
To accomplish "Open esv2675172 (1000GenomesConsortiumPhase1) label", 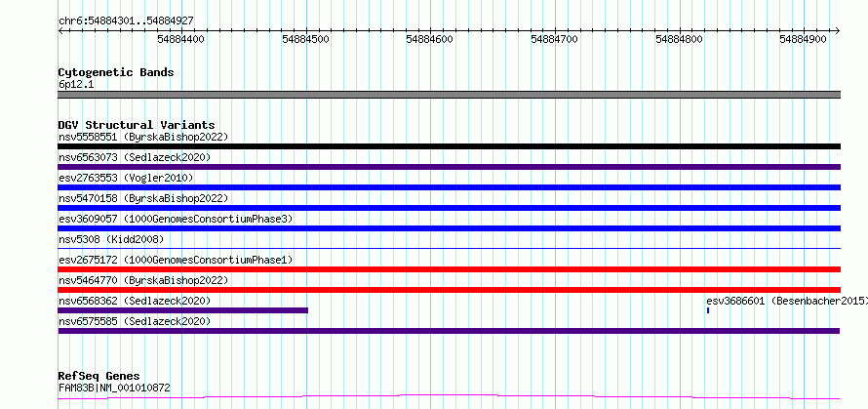I will coord(176,260).
